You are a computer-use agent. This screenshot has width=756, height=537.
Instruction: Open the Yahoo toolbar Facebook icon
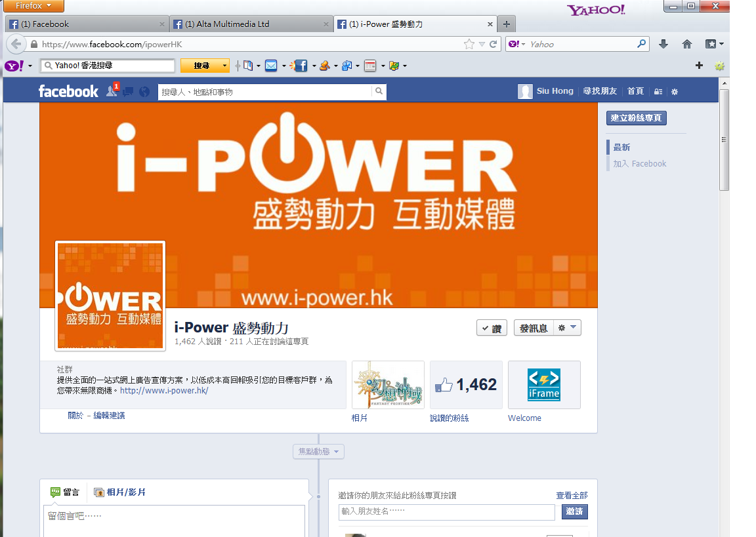point(301,66)
